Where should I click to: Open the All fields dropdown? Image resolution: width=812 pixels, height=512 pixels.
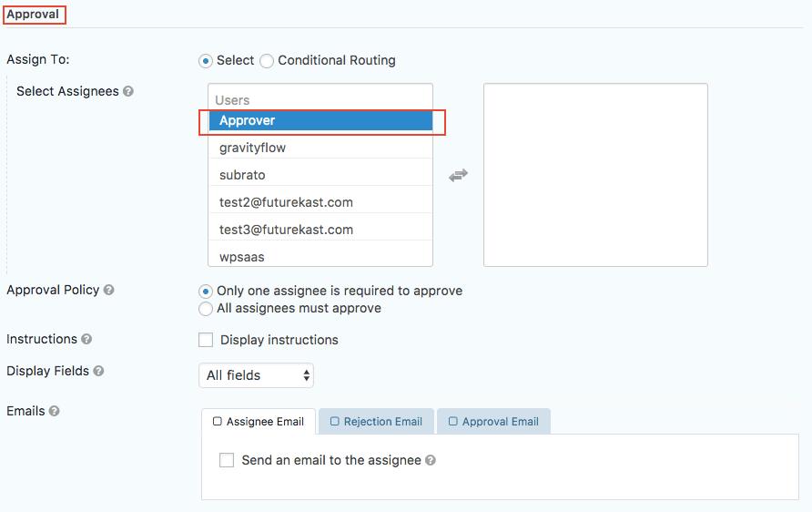point(256,375)
